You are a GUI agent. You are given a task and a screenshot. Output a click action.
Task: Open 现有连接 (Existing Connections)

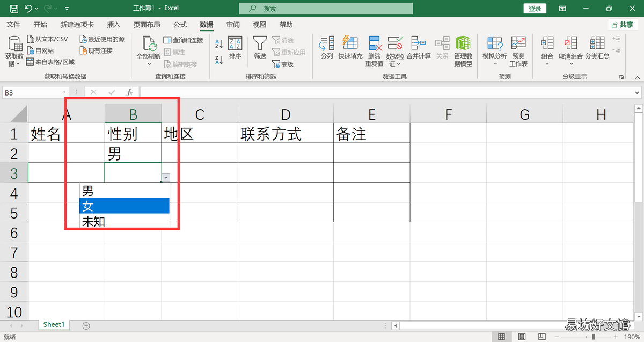click(96, 50)
